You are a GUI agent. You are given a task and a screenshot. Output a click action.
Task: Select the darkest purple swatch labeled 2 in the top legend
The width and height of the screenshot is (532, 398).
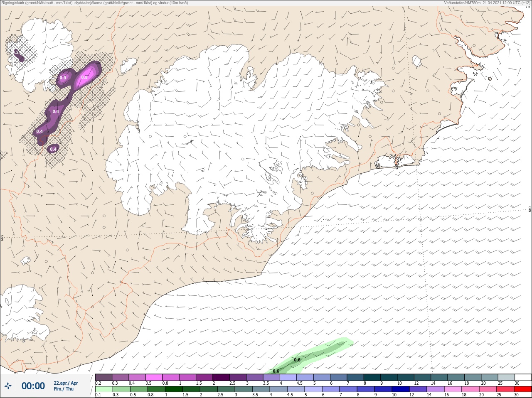click(x=221, y=377)
